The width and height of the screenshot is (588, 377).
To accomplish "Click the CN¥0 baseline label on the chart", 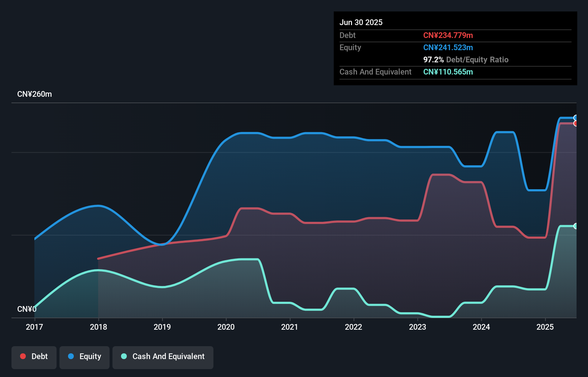I will [27, 309].
